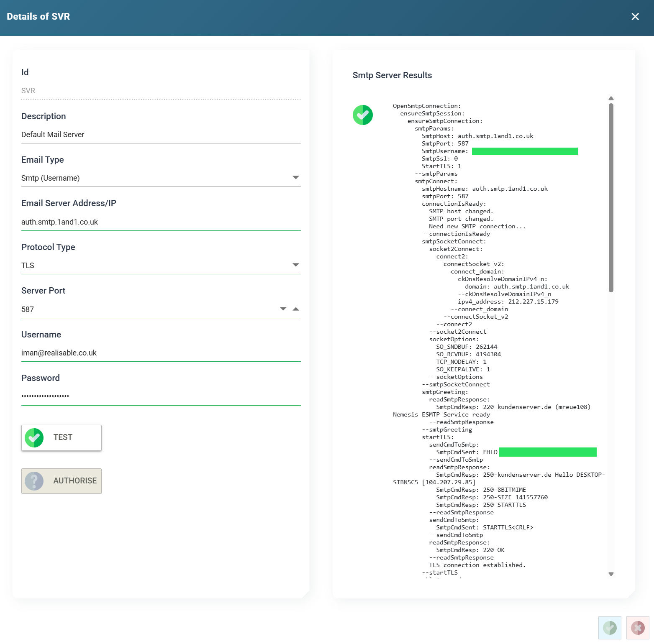
Task: Click the Email Server Address/IP field
Action: (x=161, y=222)
